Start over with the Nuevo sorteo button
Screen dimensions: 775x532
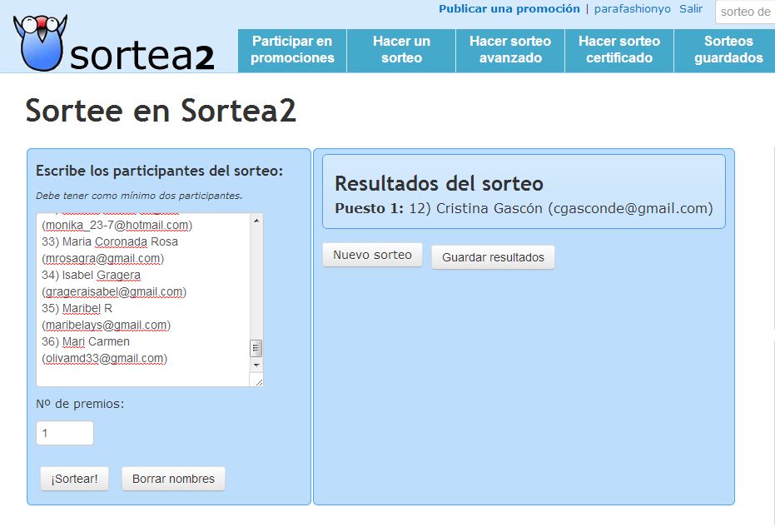[x=372, y=255]
